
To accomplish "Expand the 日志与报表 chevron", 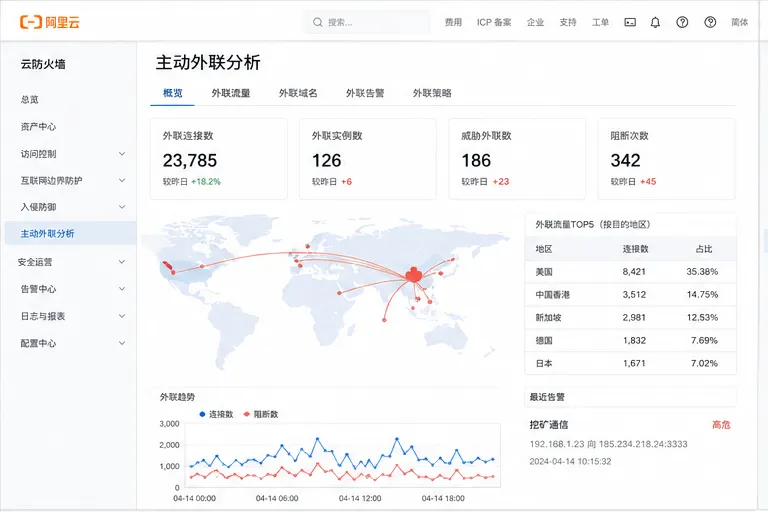I will (x=122, y=316).
